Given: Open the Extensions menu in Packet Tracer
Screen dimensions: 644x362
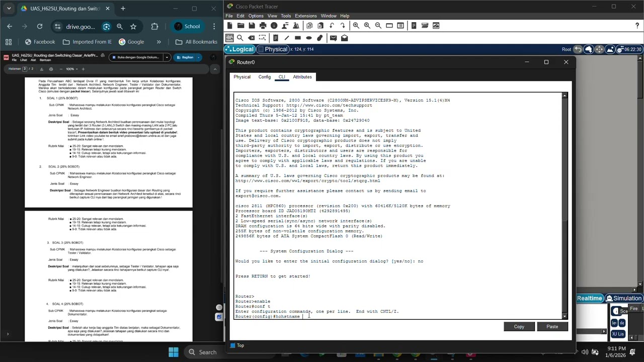Looking at the screenshot, I should click(x=306, y=16).
